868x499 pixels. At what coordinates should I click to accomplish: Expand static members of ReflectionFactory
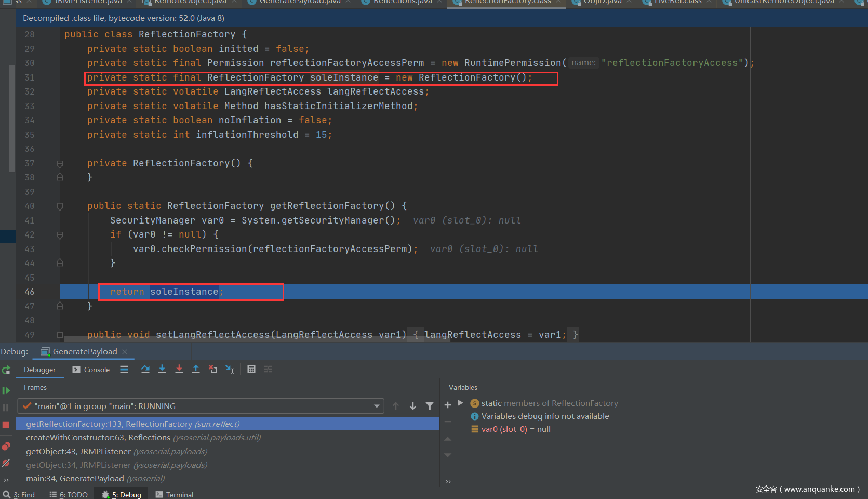pyautogui.click(x=460, y=403)
